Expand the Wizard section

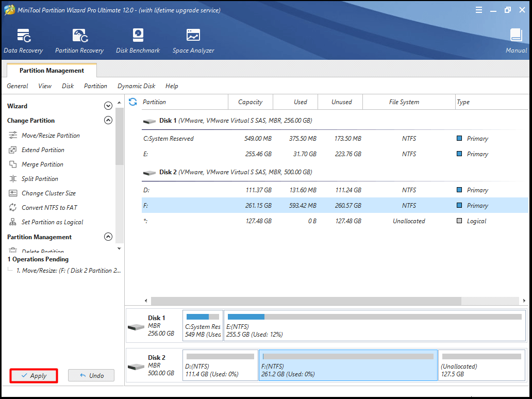[x=108, y=106]
